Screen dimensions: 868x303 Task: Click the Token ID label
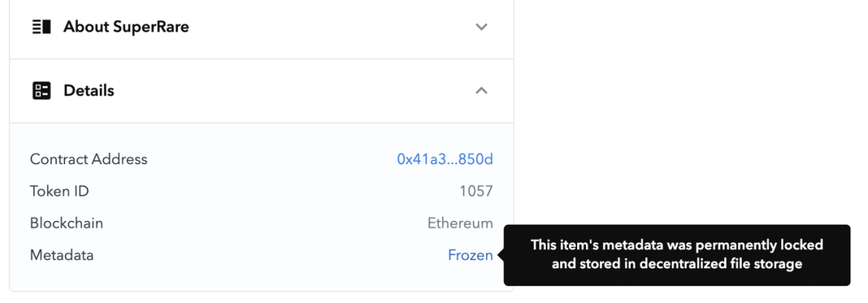59,191
